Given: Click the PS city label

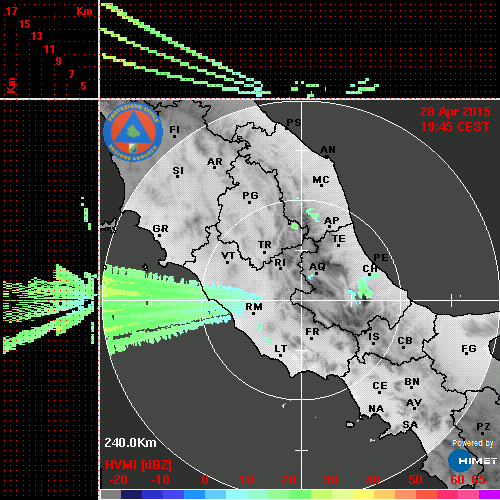Looking at the screenshot, I should [294, 123].
